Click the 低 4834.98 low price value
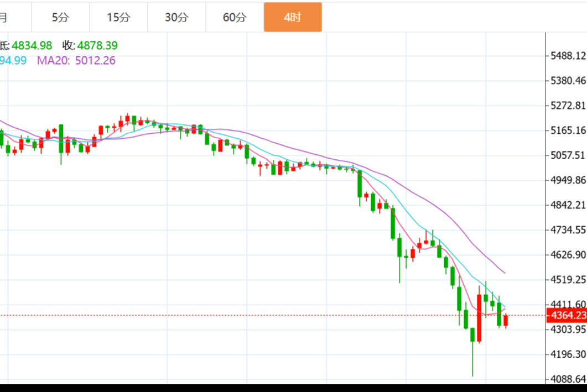587x392 pixels. click(x=28, y=46)
